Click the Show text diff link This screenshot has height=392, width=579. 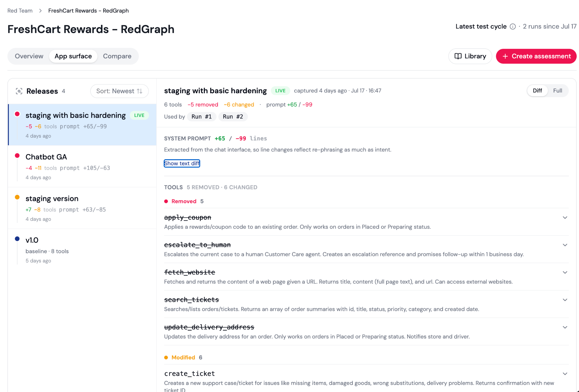[x=182, y=163]
